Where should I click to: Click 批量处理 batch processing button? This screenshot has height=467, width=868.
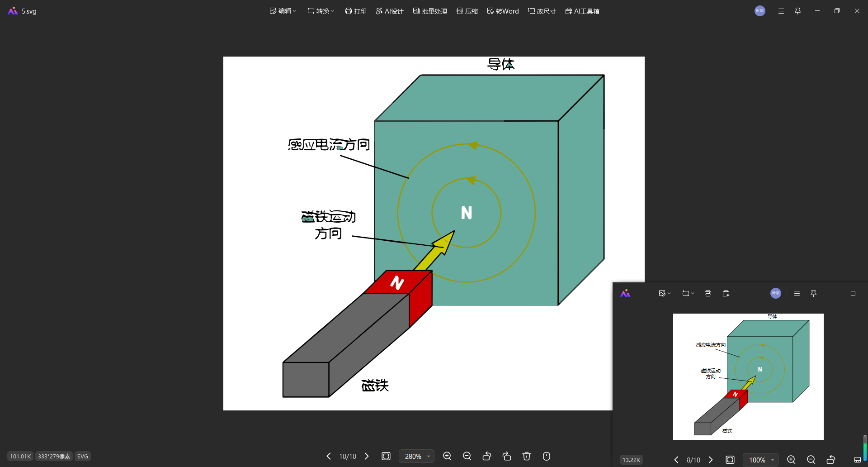click(x=430, y=11)
